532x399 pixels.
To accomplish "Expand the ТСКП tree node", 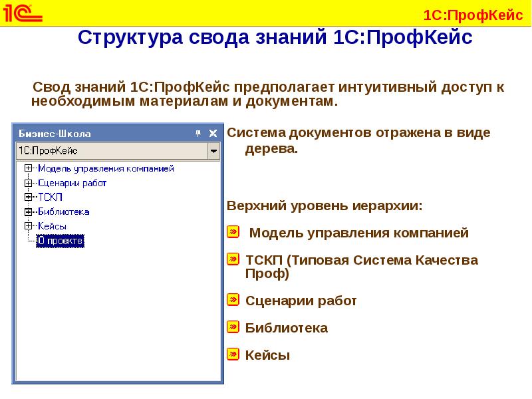I will coord(28,197).
